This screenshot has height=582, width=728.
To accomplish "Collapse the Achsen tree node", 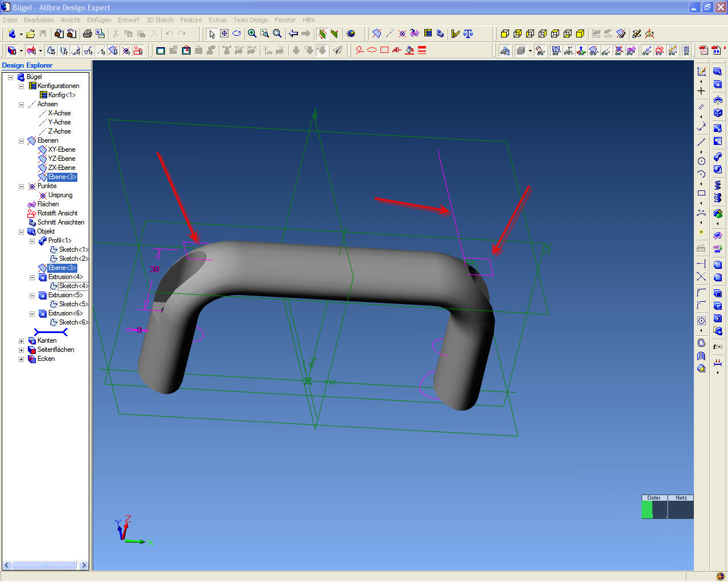I will [21, 104].
